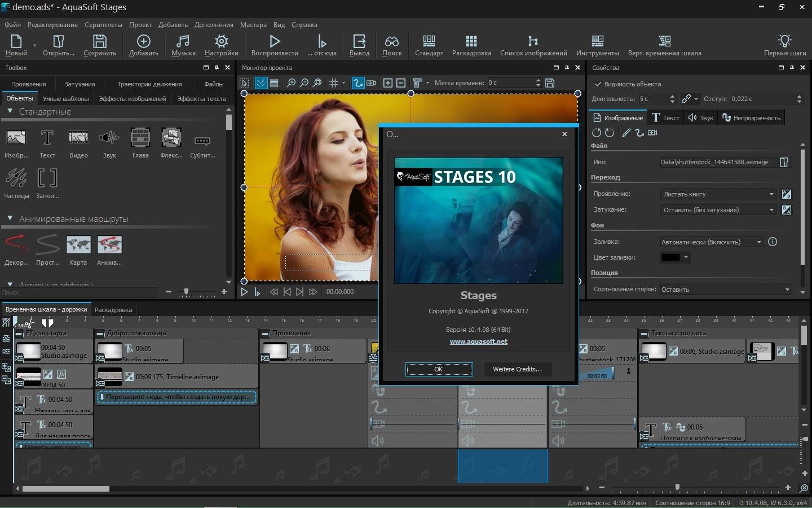
Task: Open Первые шаги lightbulb help
Action: tap(785, 45)
